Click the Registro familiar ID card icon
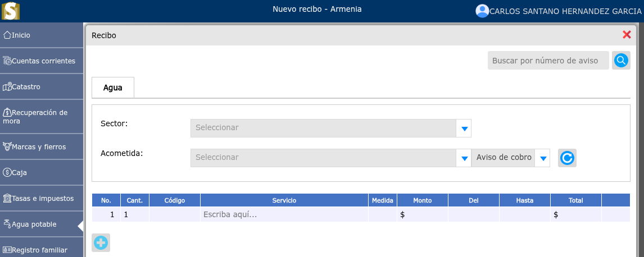Viewport: 644px width, 257px height. tap(7, 250)
